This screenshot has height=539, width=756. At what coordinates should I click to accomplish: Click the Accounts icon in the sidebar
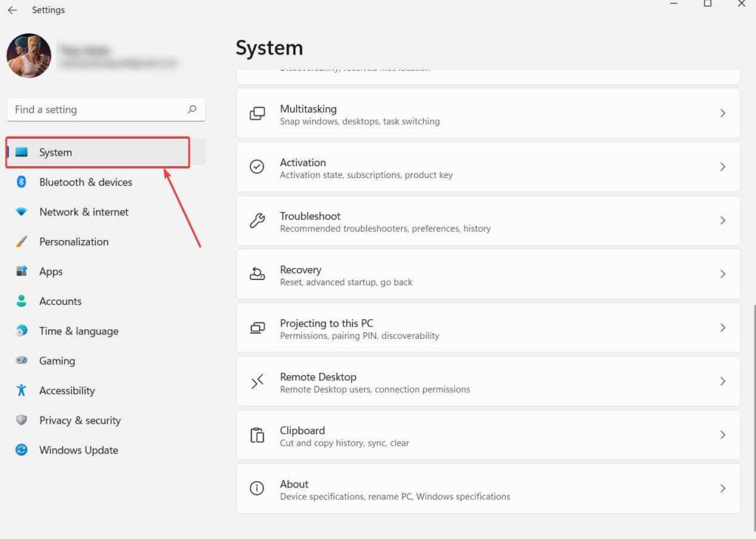coord(22,301)
